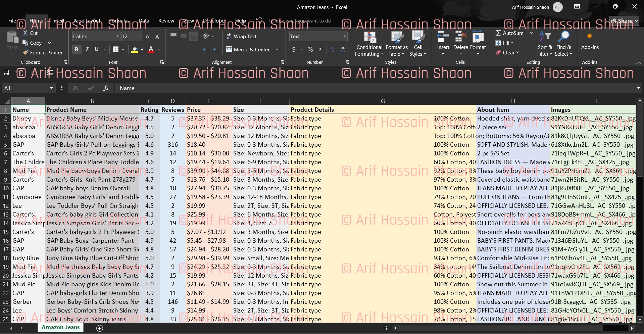
Task: Click the Percent Style icon
Action: pyautogui.click(x=310, y=49)
